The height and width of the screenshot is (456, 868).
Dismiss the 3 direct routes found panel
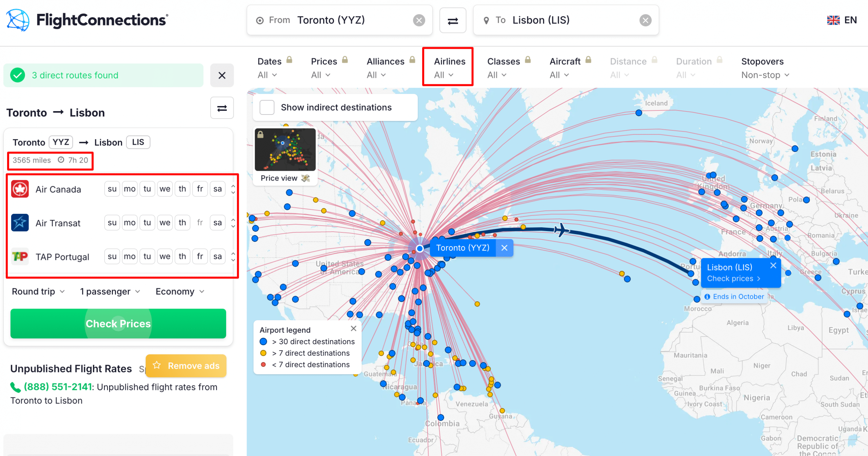click(x=222, y=75)
